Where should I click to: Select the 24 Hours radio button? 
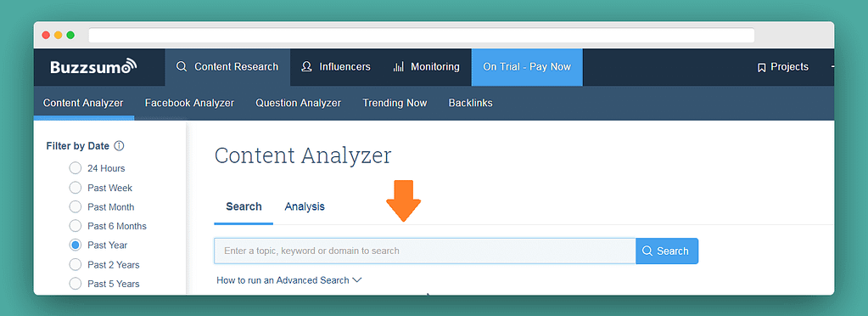point(76,168)
